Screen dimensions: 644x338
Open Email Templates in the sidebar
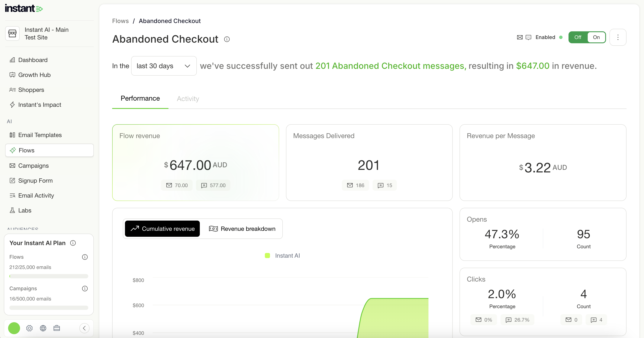49,135
